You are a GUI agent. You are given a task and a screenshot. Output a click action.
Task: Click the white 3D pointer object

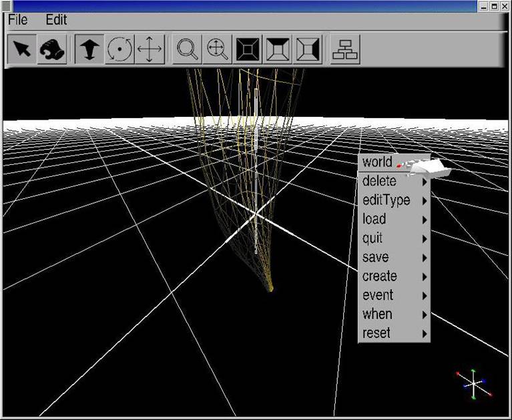tap(429, 168)
